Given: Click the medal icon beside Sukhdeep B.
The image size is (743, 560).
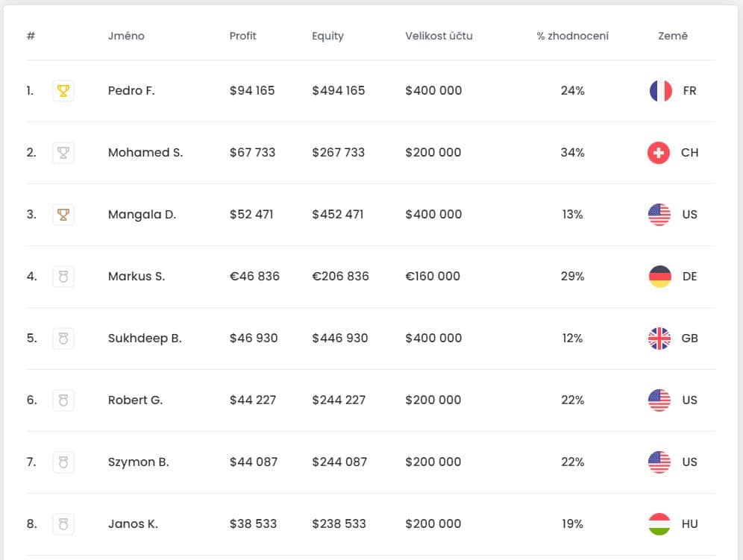Looking at the screenshot, I should tap(63, 339).
